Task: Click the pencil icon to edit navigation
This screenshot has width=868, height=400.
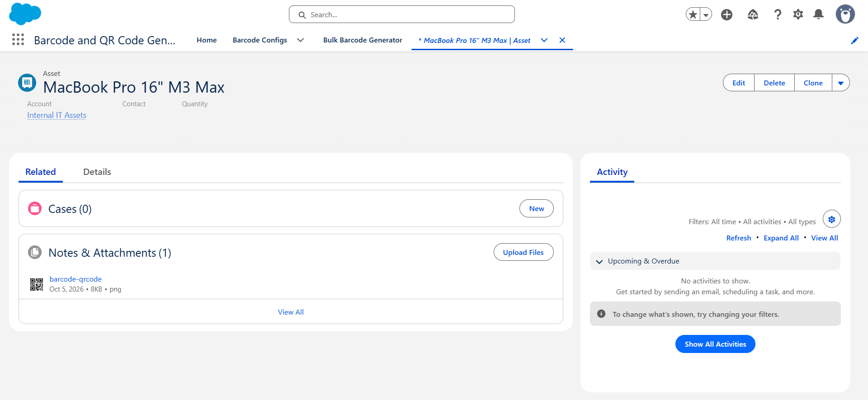Action: [854, 41]
